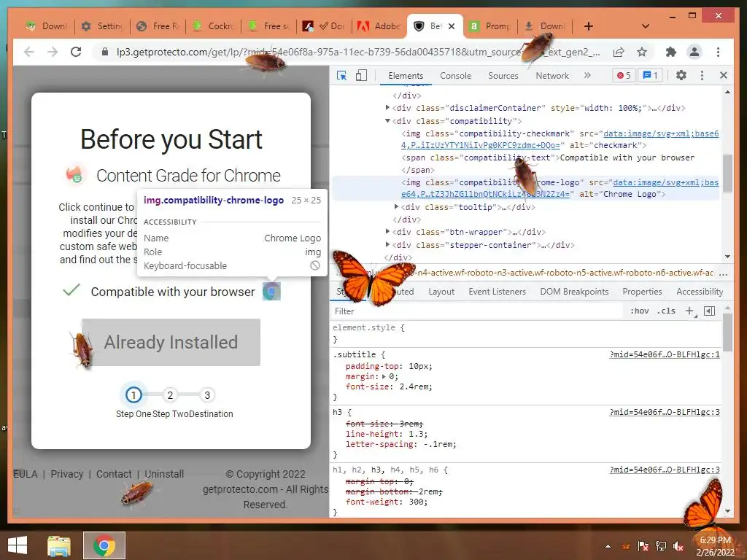
Task: Switch to the Console tab
Action: (x=455, y=76)
